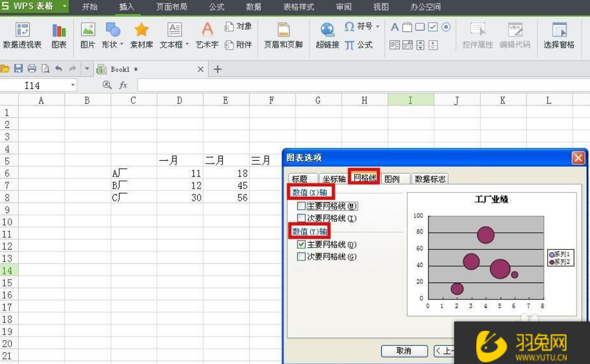Viewport: 590px width, 364px height.
Task: Expand the 符号 symbol dropdown
Action: point(377,26)
